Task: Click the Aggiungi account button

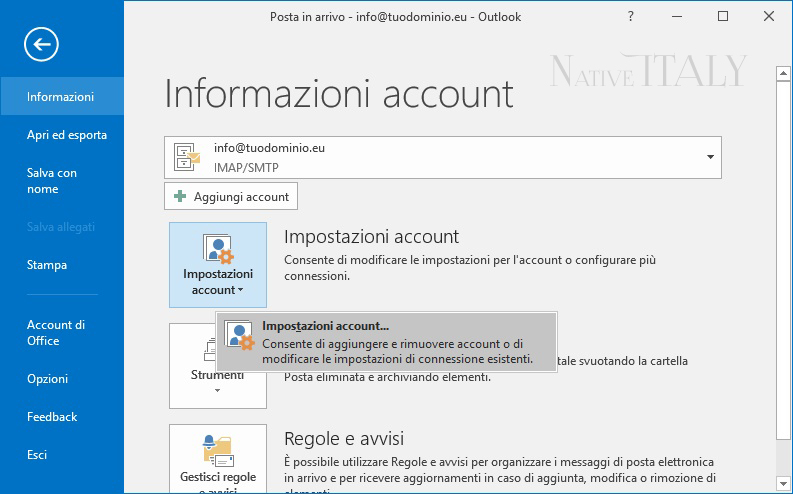Action: 231,197
